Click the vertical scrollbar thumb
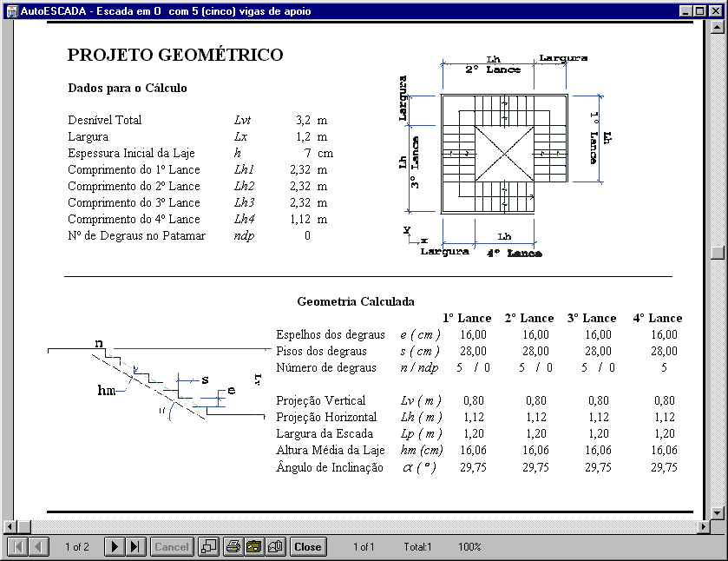 point(718,253)
